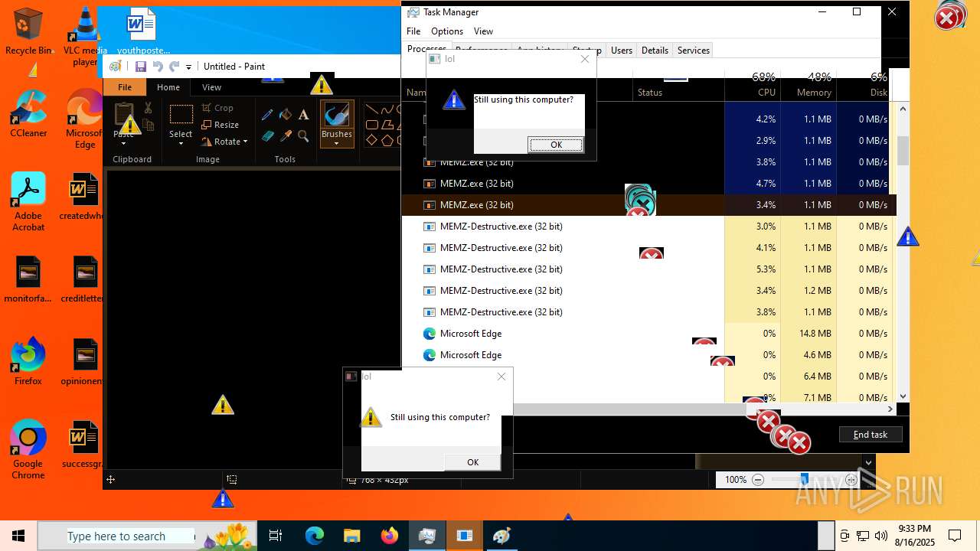Pick the Curve shape in Paint's shapes gallery

point(387,109)
